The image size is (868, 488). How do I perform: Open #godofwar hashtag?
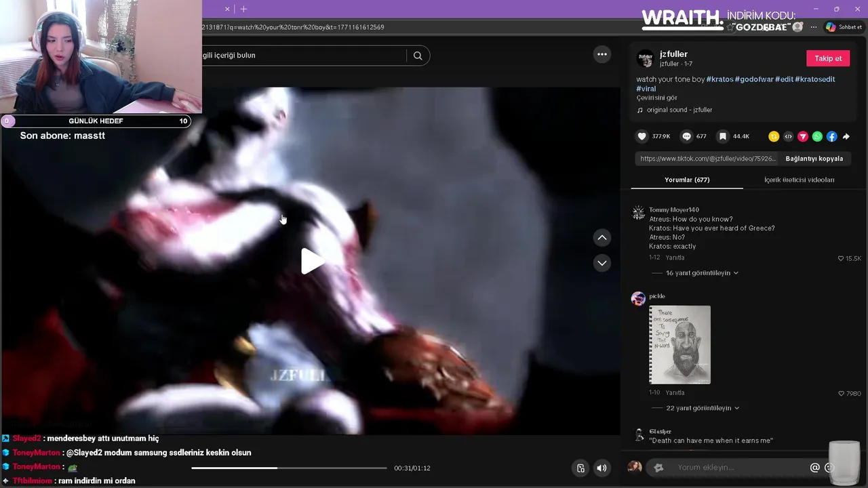tap(753, 79)
